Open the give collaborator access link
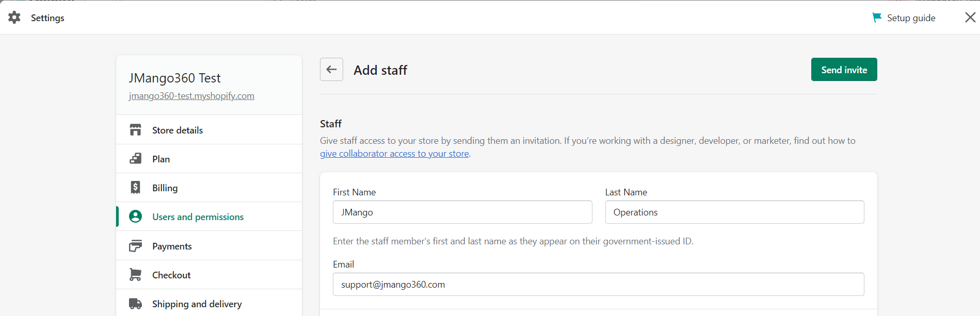This screenshot has width=980, height=316. click(394, 154)
